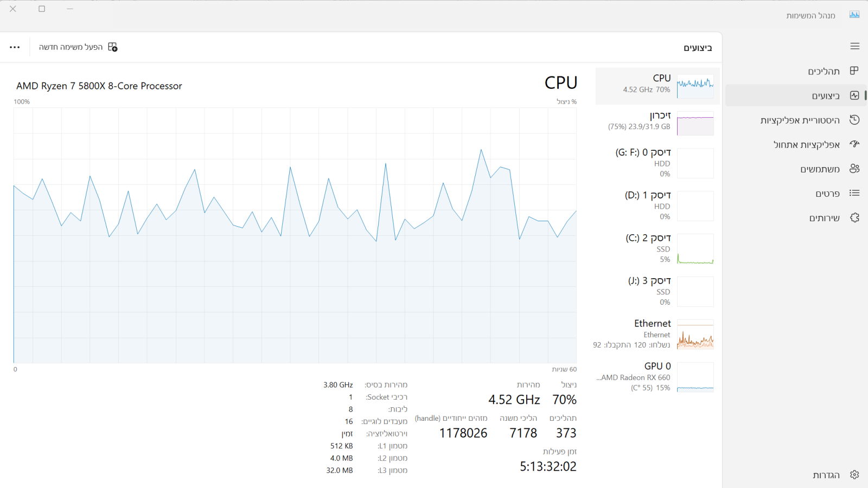Open App history (היסטוריית אפליקציות) icon
Image resolution: width=868 pixels, height=488 pixels.
click(x=854, y=120)
